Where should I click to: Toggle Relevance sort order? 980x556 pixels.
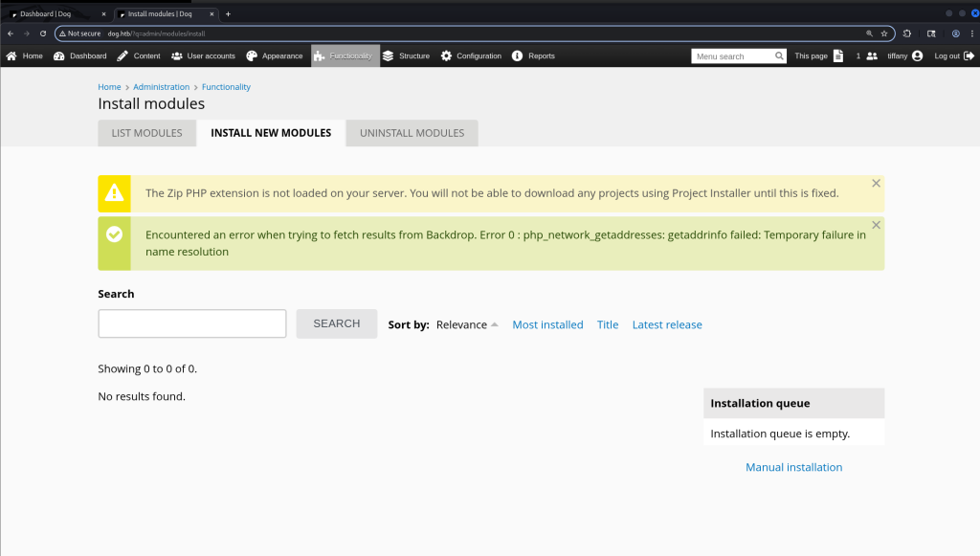click(467, 324)
